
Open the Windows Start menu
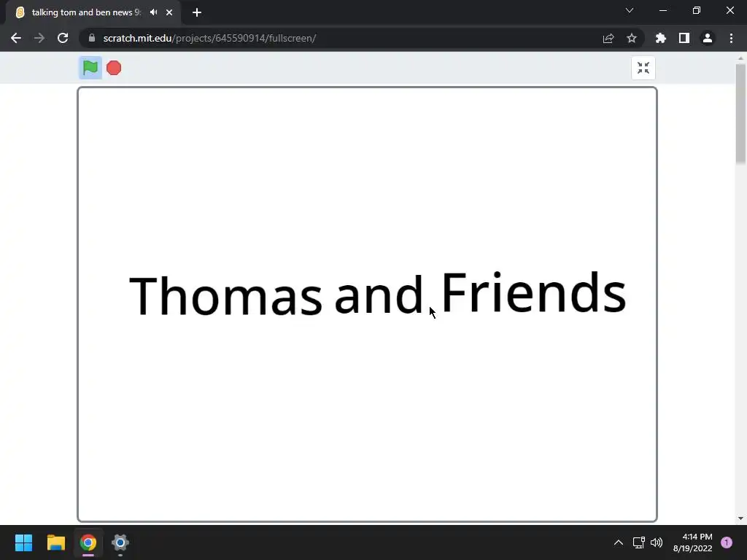(x=23, y=542)
